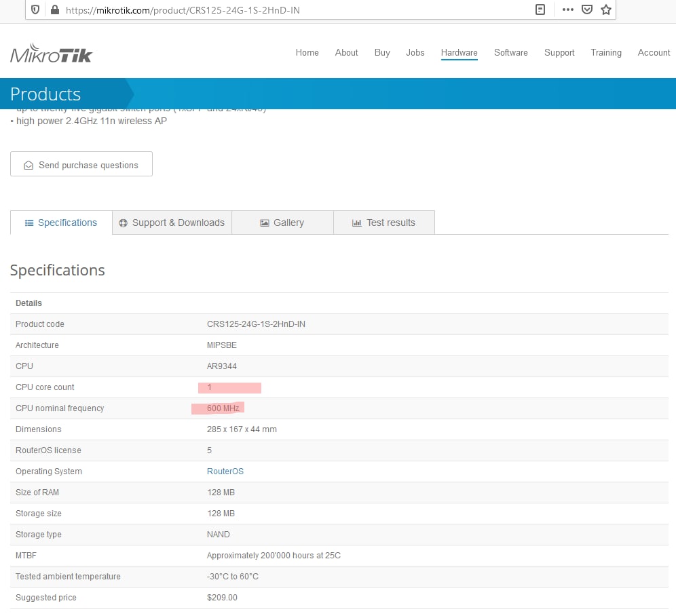The image size is (676, 616).
Task: Click the list icon on Specifications tab
Action: click(29, 223)
